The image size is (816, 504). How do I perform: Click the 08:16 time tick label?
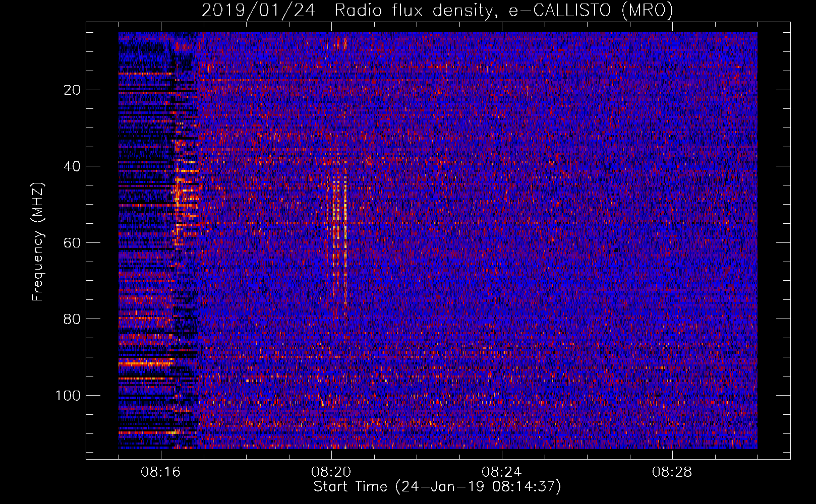point(161,472)
